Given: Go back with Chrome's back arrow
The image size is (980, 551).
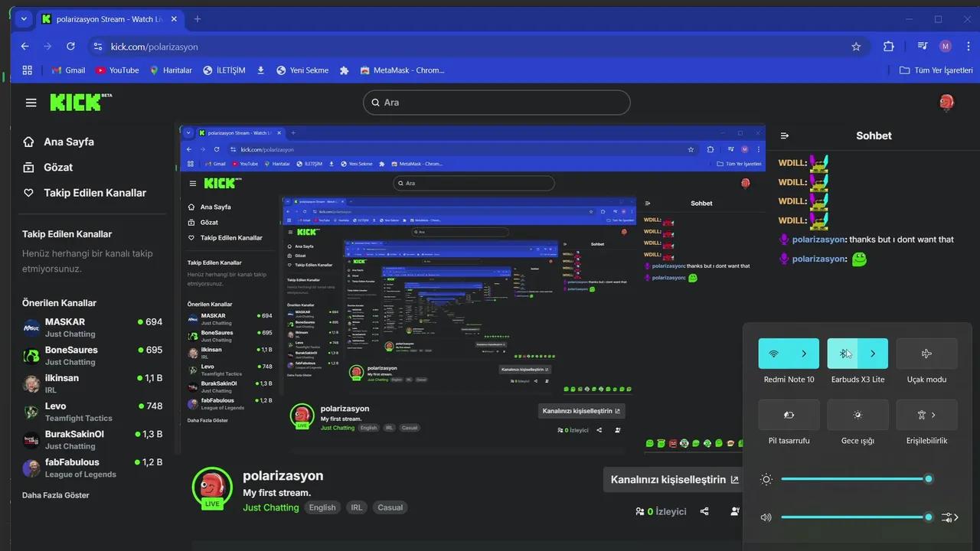Looking at the screenshot, I should click(24, 47).
